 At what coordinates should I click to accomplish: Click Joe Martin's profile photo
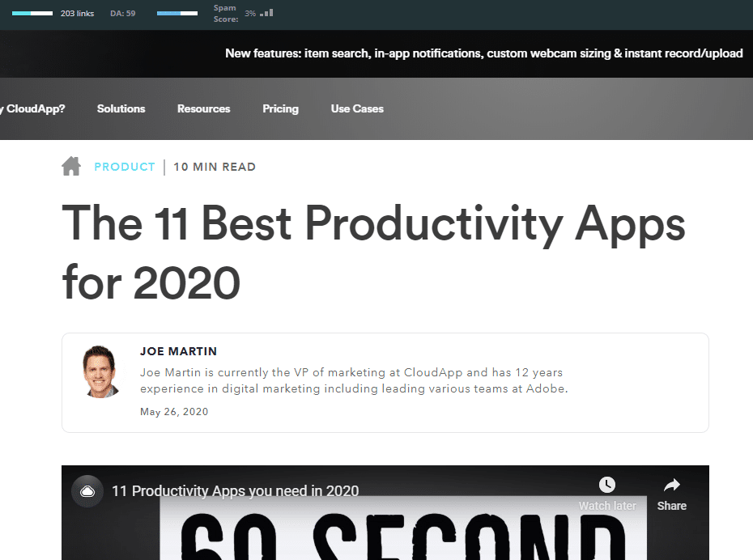click(x=100, y=371)
